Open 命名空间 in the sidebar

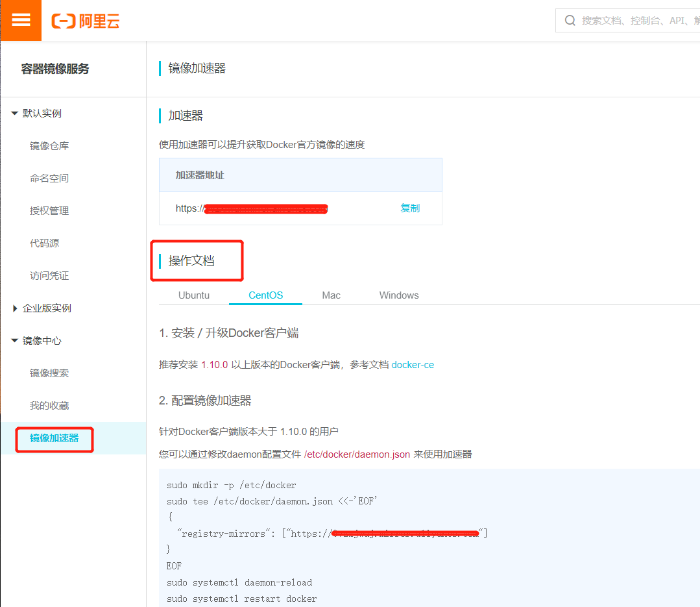click(x=49, y=179)
